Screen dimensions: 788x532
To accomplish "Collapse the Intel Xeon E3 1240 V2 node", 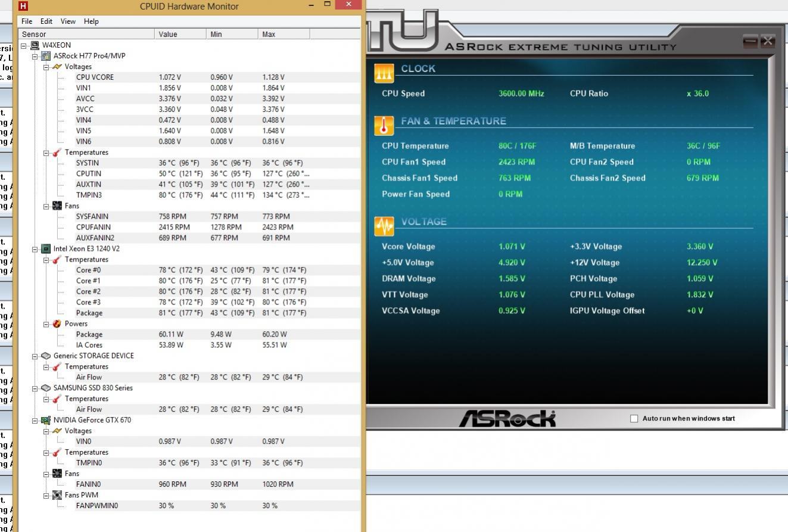I will coord(35,249).
